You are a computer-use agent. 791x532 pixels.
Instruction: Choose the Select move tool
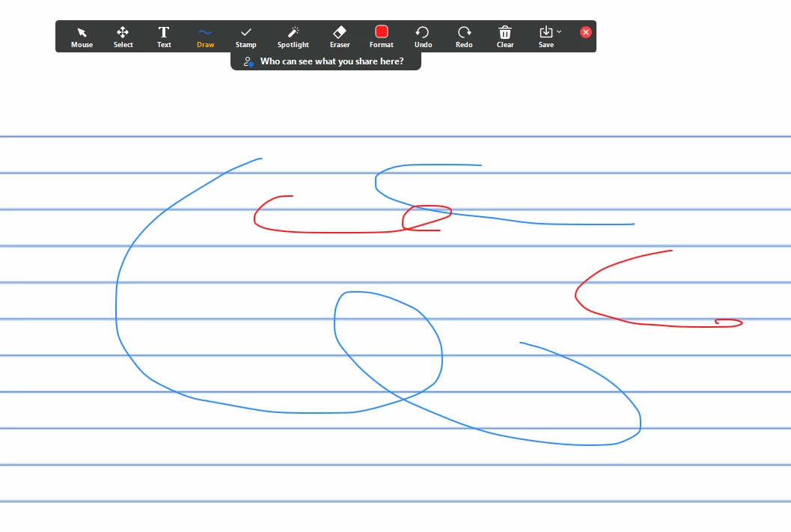click(x=123, y=37)
